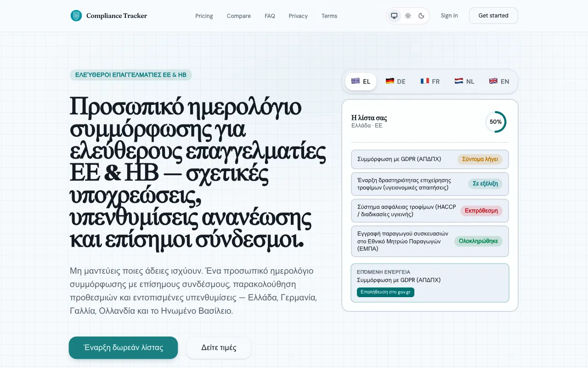Select the DE German language tab

tap(396, 81)
